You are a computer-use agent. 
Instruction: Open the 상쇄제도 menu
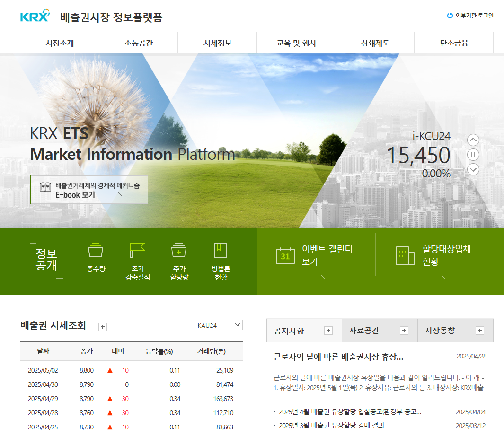point(375,43)
